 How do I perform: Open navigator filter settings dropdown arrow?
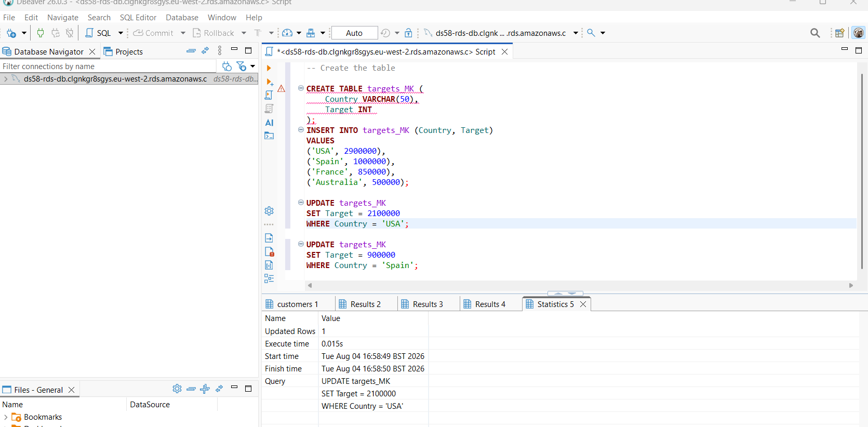pyautogui.click(x=253, y=66)
